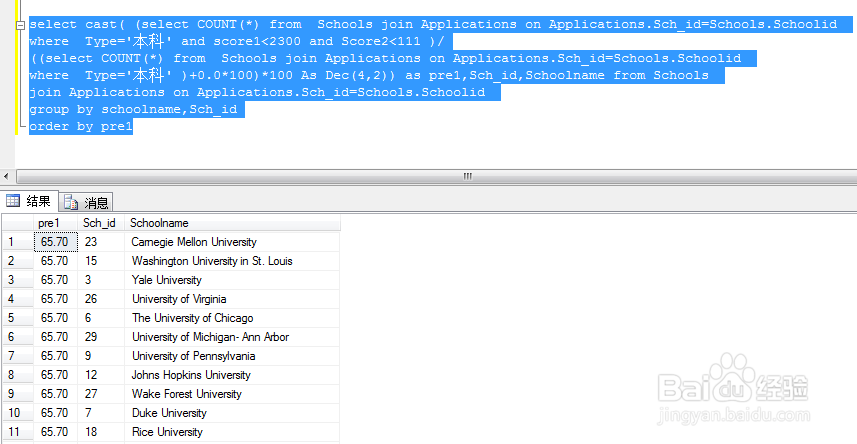The width and height of the screenshot is (857, 444).
Task: Click Sch_id value 27 cell
Action: [101, 394]
